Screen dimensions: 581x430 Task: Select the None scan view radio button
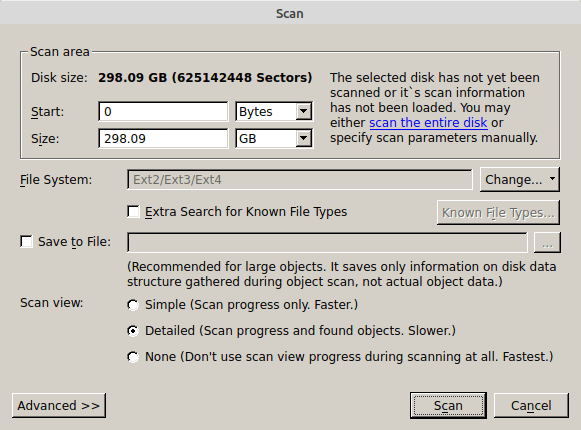click(133, 357)
